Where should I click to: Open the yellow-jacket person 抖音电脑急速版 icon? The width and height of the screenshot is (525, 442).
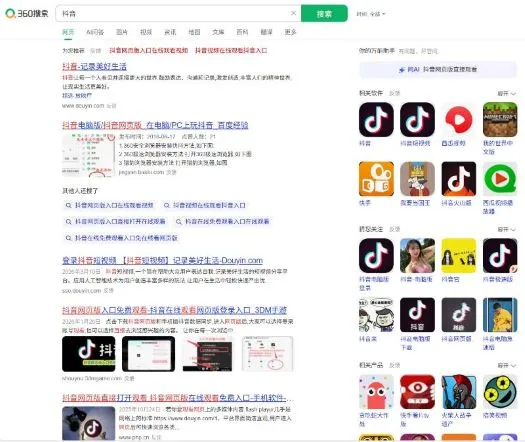(x=500, y=315)
